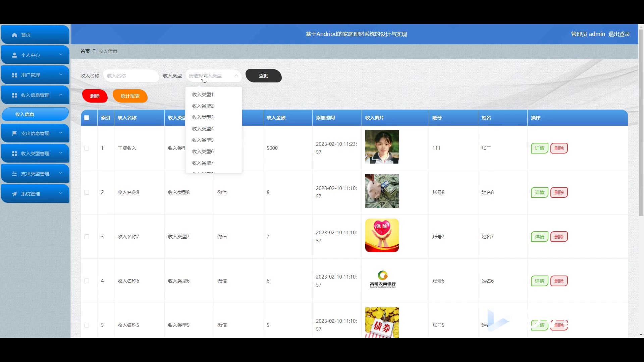Check the row checkbox for 收入名称5
Image resolution: width=644 pixels, height=362 pixels.
click(x=87, y=325)
